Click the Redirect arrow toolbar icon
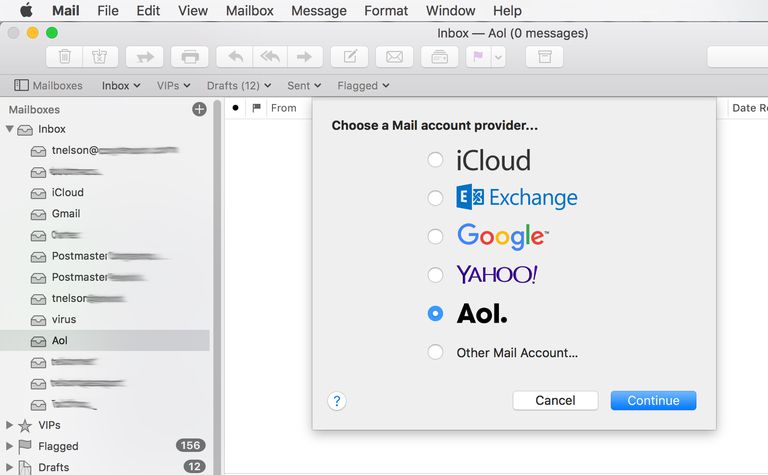 pos(144,57)
